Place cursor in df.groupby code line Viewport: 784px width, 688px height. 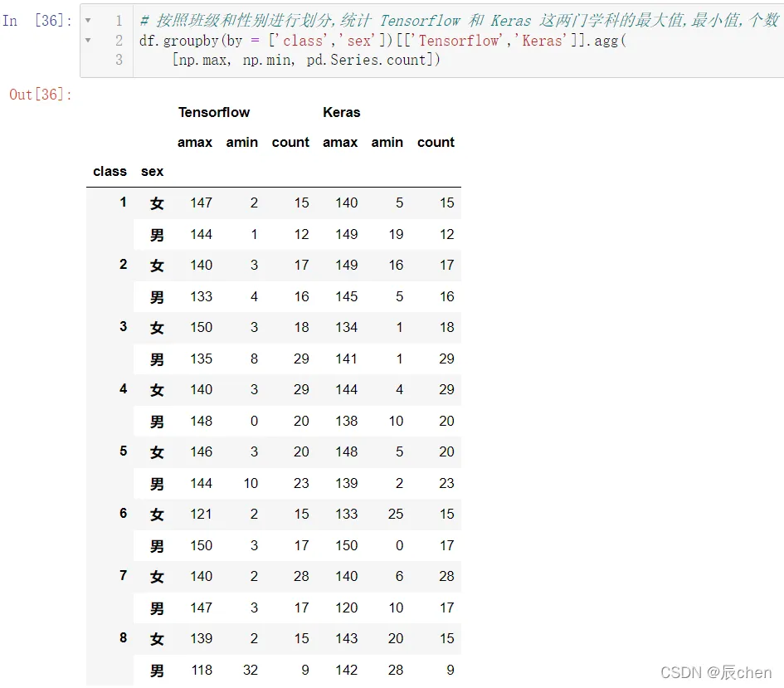pyautogui.click(x=382, y=41)
